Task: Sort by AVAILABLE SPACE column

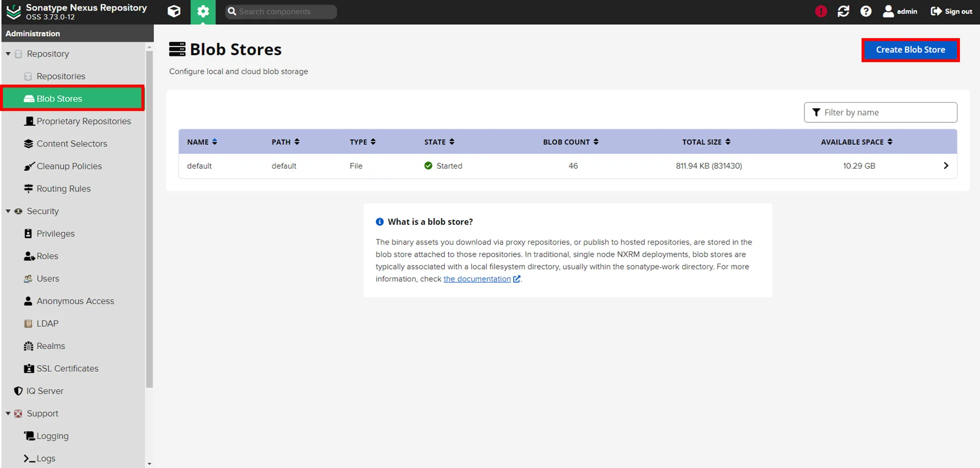Action: click(857, 142)
